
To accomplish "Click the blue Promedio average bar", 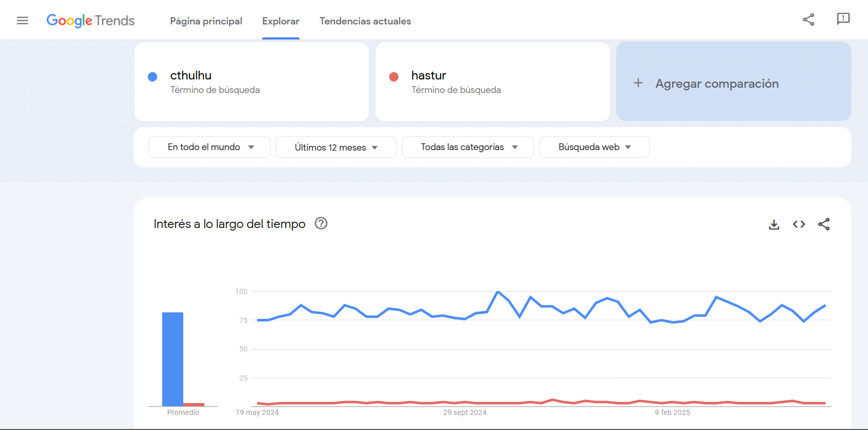I will click(173, 359).
